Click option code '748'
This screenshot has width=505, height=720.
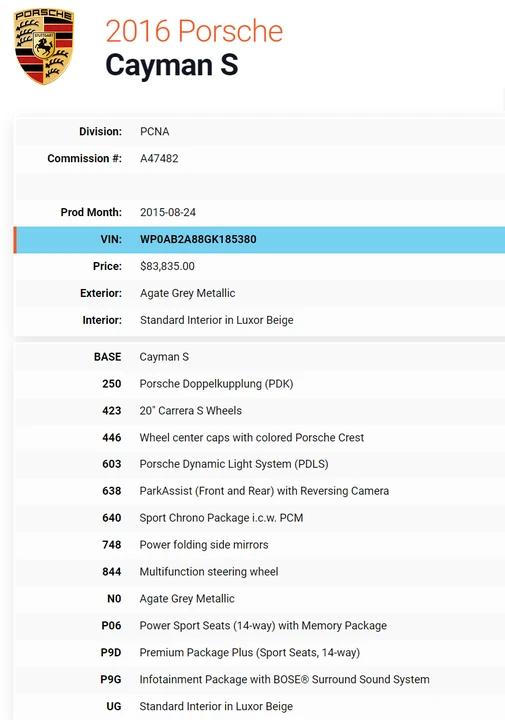(x=112, y=545)
